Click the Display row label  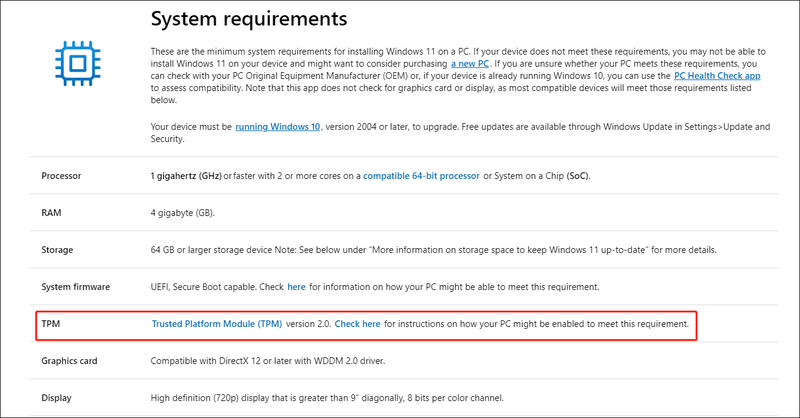56,398
